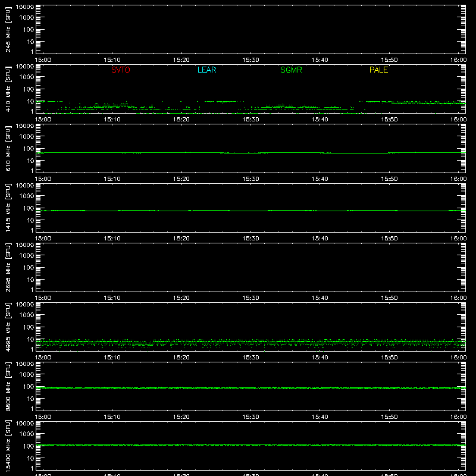The height and width of the screenshot is (476, 476).
Task: Select the 1415 MHz [SFU] axis title
Action: pos(8,208)
